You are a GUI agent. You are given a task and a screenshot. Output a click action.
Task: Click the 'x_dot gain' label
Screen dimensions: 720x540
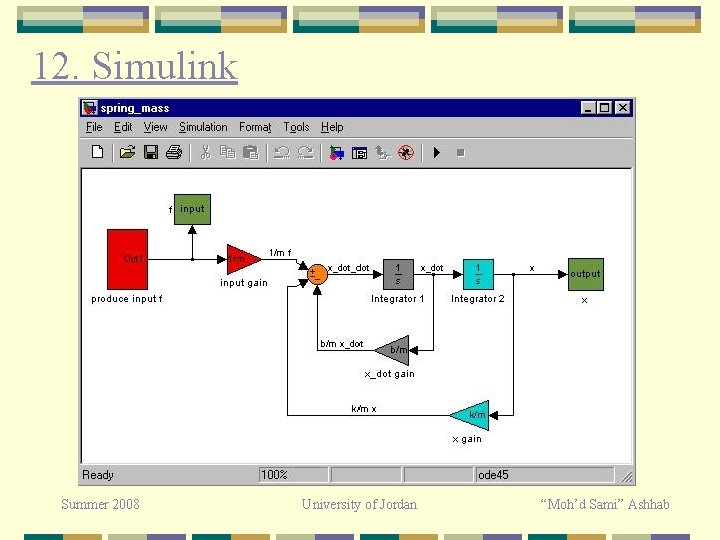point(389,374)
